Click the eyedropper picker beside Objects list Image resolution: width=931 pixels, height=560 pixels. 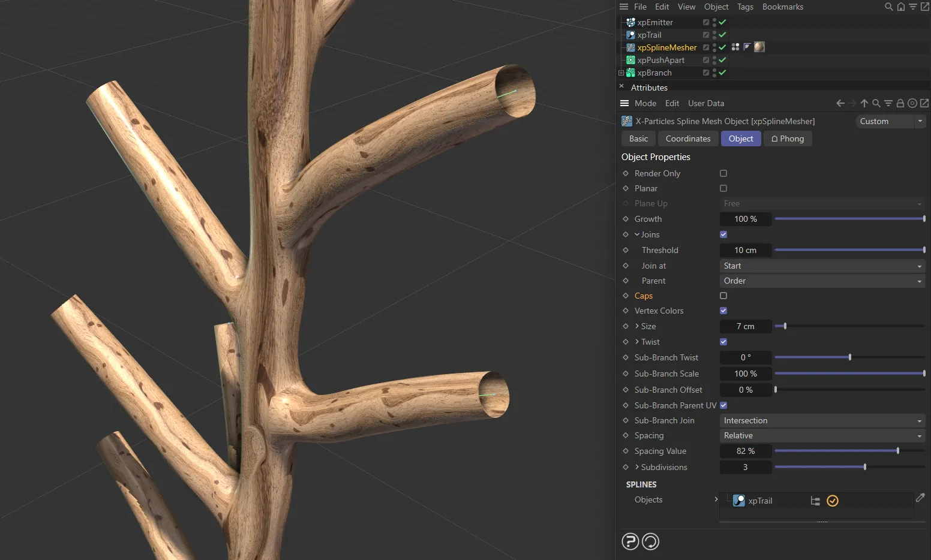click(920, 498)
